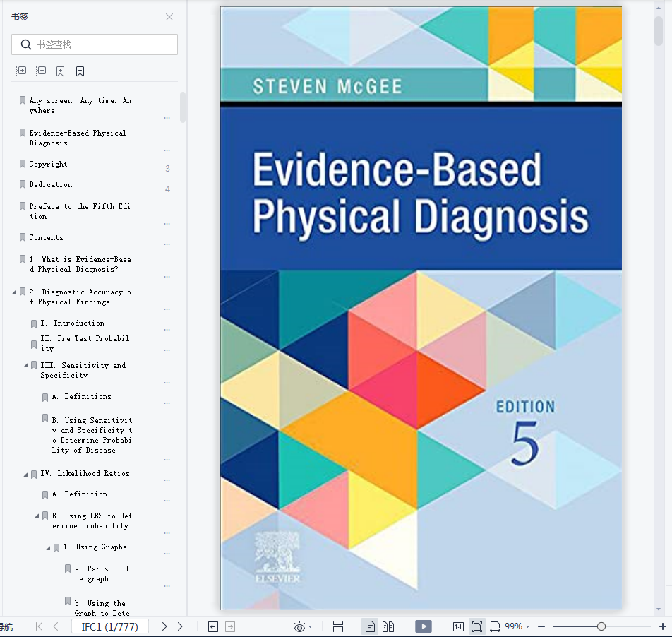Screen dimensions: 672x637
Task: Click the fit-width icon in the status bar
Action: pyautogui.click(x=338, y=626)
